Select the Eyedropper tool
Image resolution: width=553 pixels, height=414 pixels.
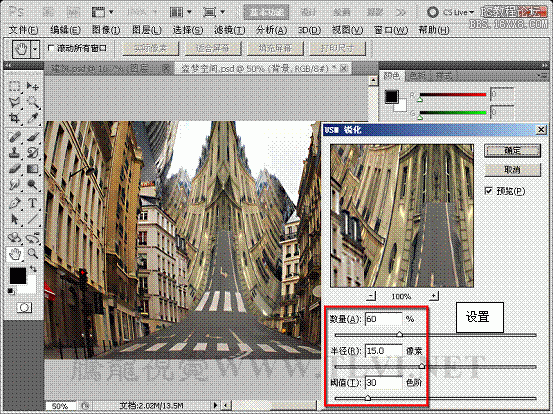(32, 118)
